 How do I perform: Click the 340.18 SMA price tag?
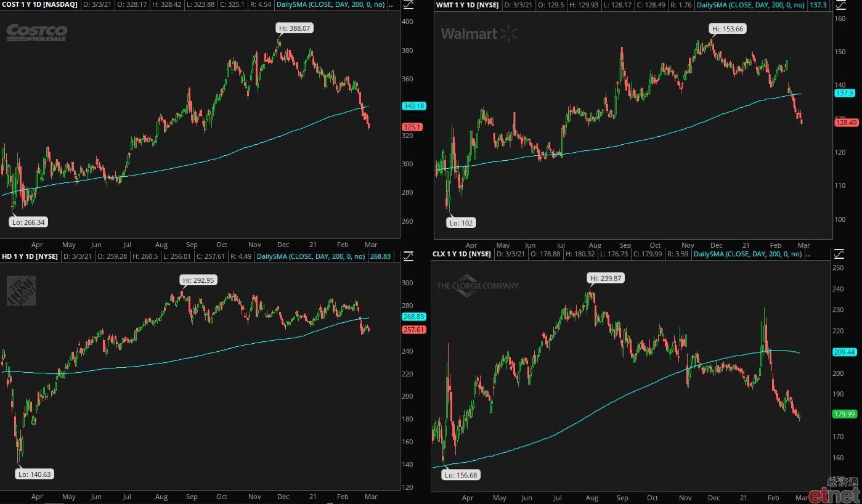pos(413,106)
